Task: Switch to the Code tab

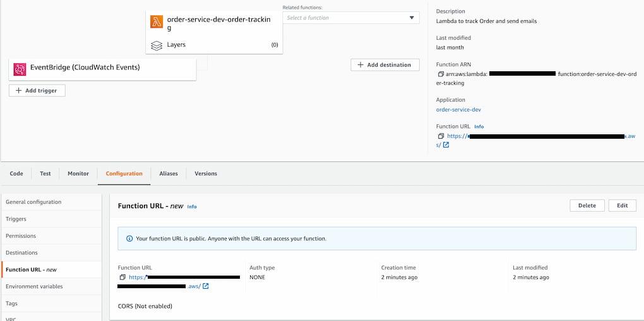Action: pos(16,173)
